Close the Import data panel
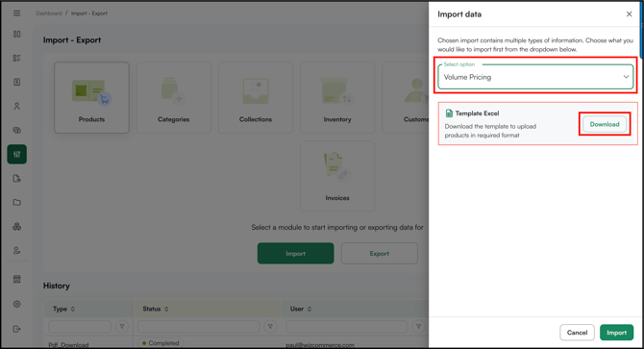Image resolution: width=644 pixels, height=349 pixels. pyautogui.click(x=629, y=14)
